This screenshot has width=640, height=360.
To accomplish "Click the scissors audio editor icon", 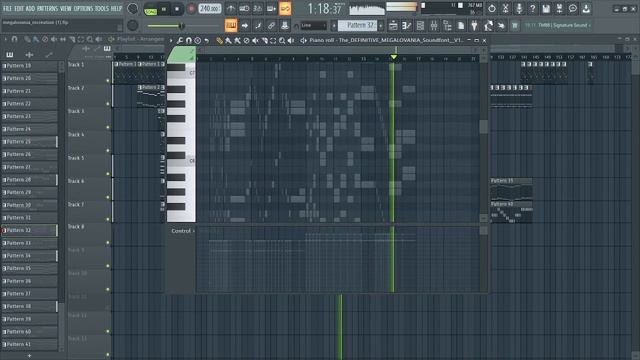I will pyautogui.click(x=505, y=8).
